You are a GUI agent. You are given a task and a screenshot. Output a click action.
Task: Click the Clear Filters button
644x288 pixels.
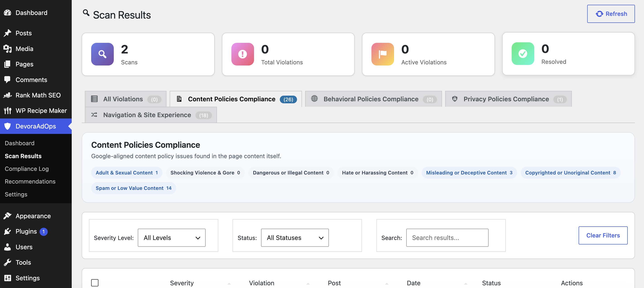603,235
